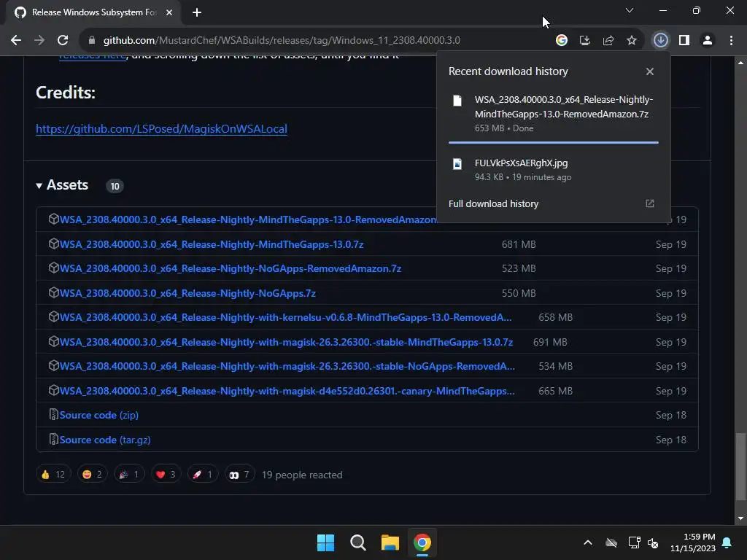Viewport: 747px width, 560px height.
Task: Open Chrome three-dot menu
Action: (x=731, y=41)
